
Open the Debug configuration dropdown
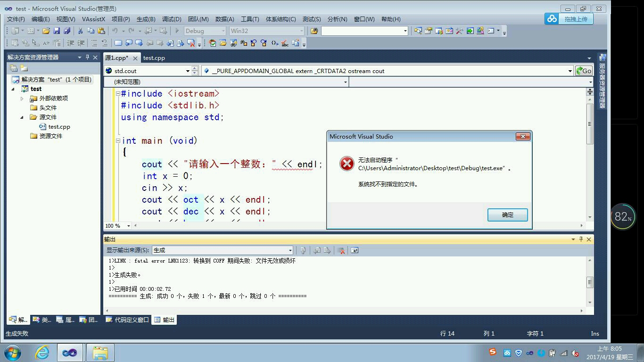[x=223, y=31]
